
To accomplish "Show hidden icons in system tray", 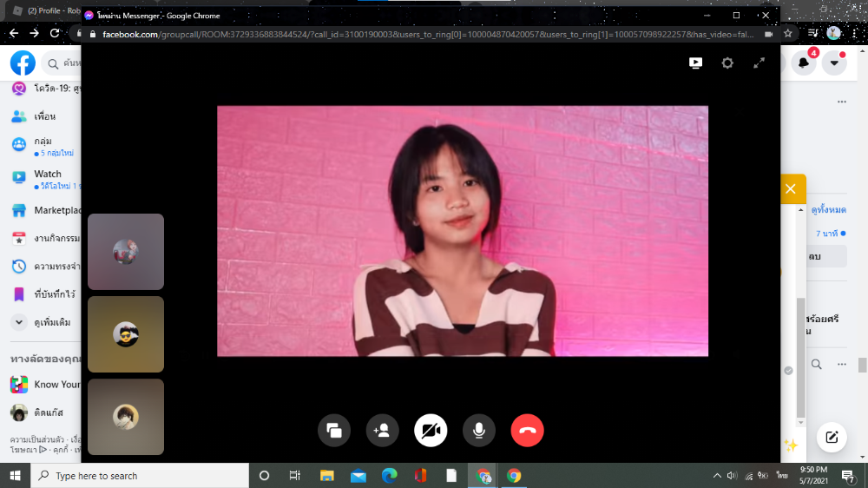I will click(716, 476).
